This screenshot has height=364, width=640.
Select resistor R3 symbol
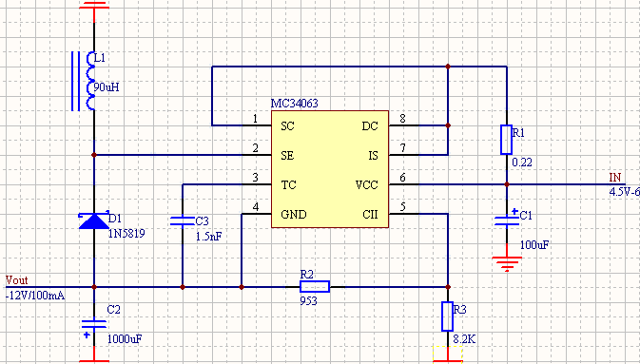coord(448,316)
